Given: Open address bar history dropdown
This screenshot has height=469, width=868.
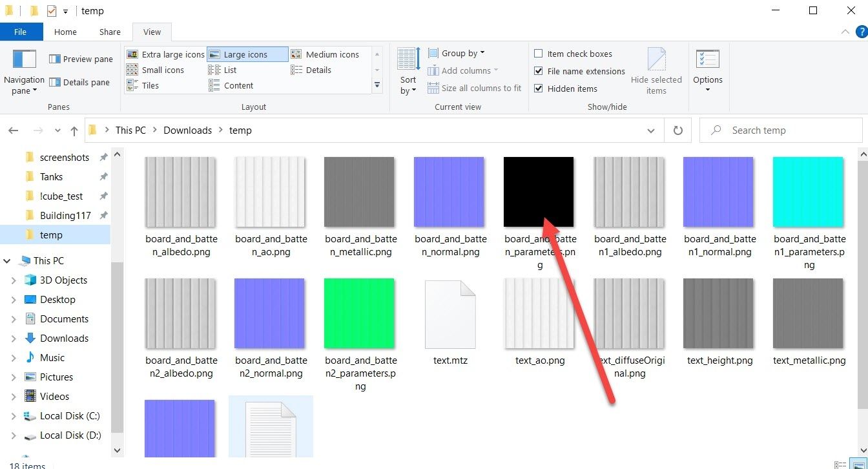Looking at the screenshot, I should (x=650, y=130).
